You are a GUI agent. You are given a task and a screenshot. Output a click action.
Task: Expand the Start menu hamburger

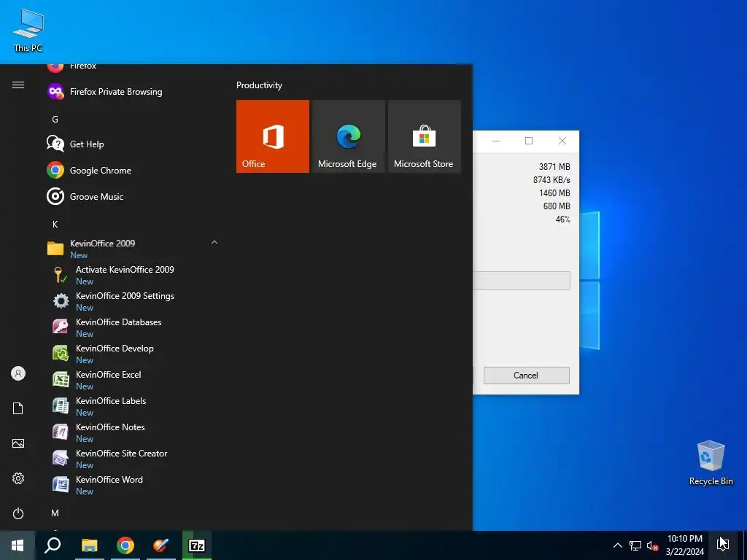coord(18,85)
